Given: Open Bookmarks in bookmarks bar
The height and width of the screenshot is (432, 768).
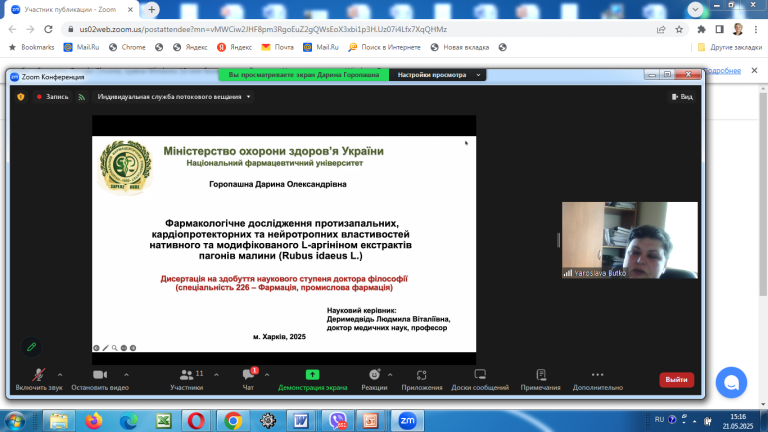Looking at the screenshot, I should click(31, 48).
